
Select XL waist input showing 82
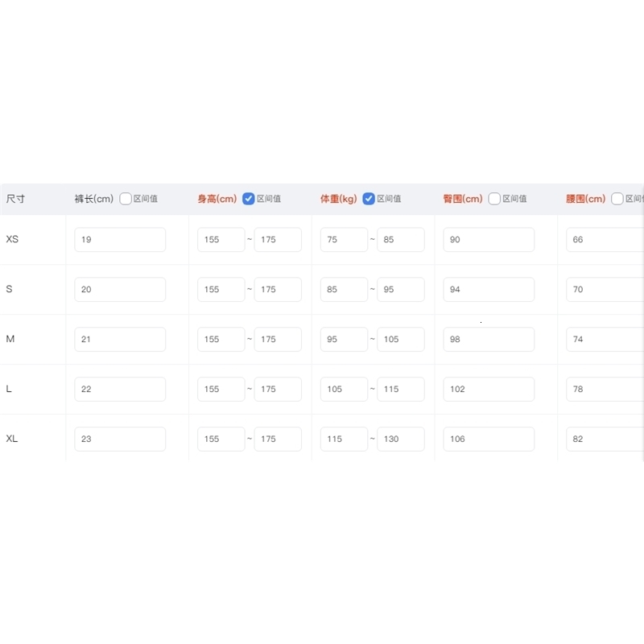click(604, 440)
